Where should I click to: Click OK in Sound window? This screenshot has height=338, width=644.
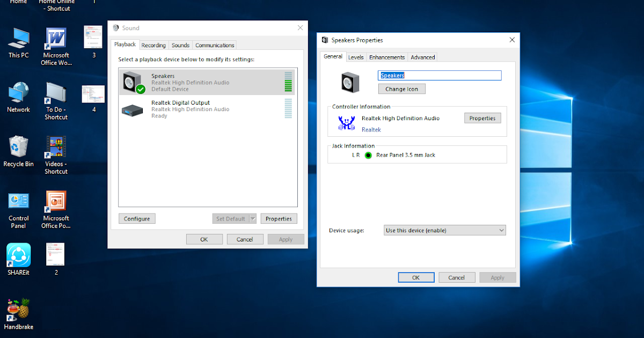204,239
